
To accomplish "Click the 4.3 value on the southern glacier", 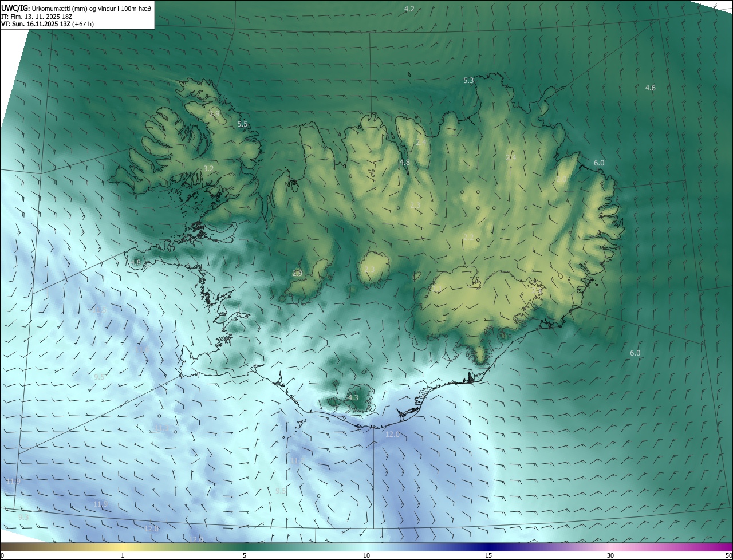I will click(353, 397).
